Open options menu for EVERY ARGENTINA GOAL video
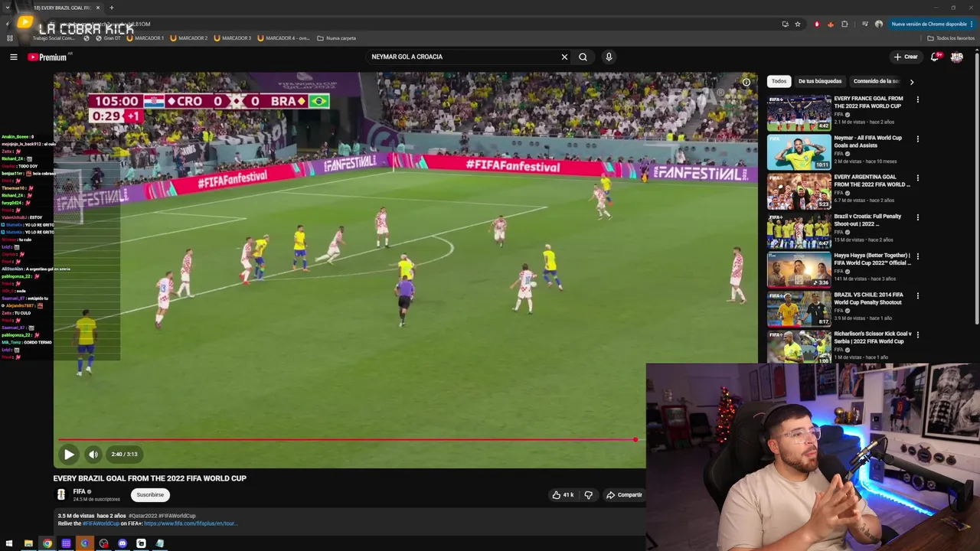980x551 pixels. 917,178
